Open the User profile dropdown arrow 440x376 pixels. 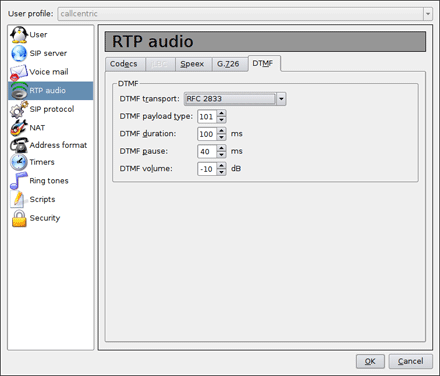click(x=428, y=14)
